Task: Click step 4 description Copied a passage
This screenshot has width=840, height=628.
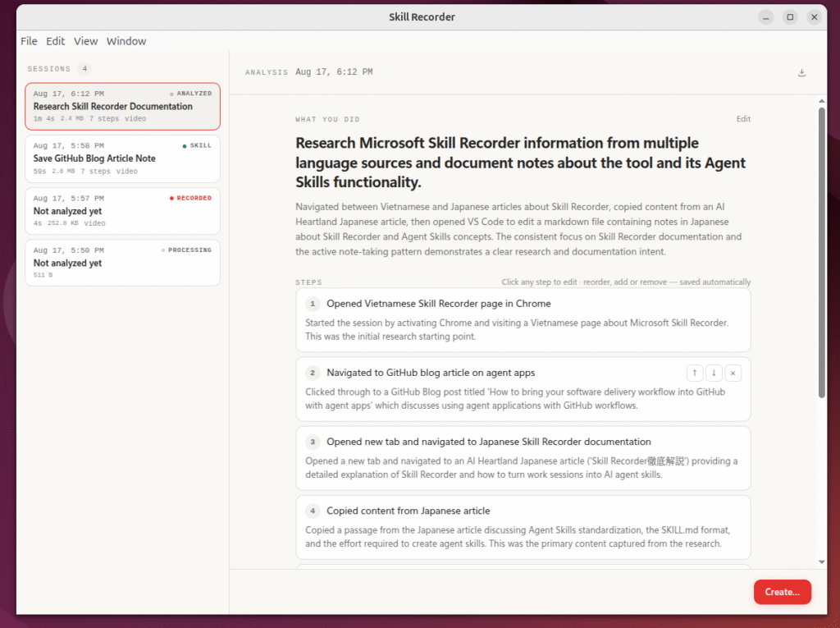Action: point(518,537)
